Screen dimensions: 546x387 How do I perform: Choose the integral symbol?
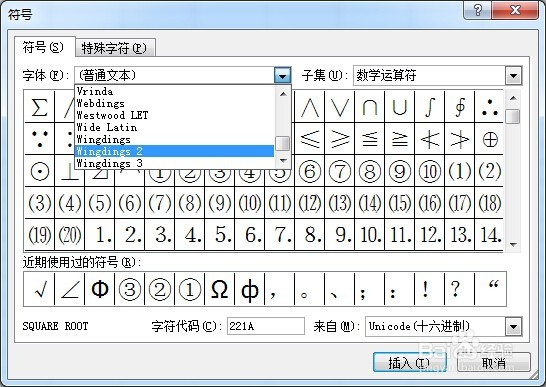tap(430, 107)
